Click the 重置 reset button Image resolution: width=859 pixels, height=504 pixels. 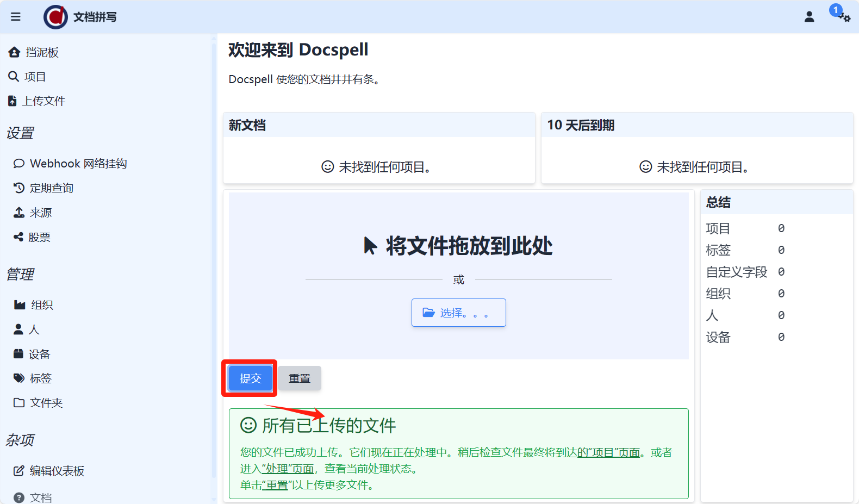(300, 378)
